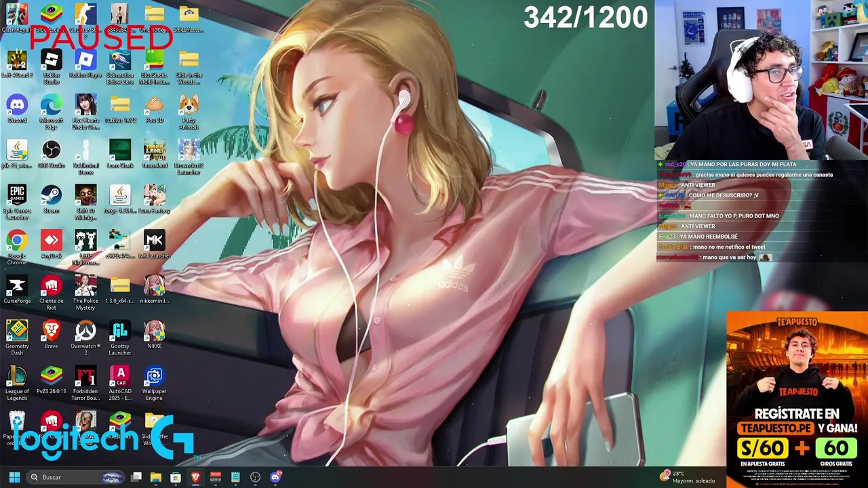Screen dimensions: 868x488
Task: Launch the AutoCAD 2025 shortcut
Action: [120, 383]
